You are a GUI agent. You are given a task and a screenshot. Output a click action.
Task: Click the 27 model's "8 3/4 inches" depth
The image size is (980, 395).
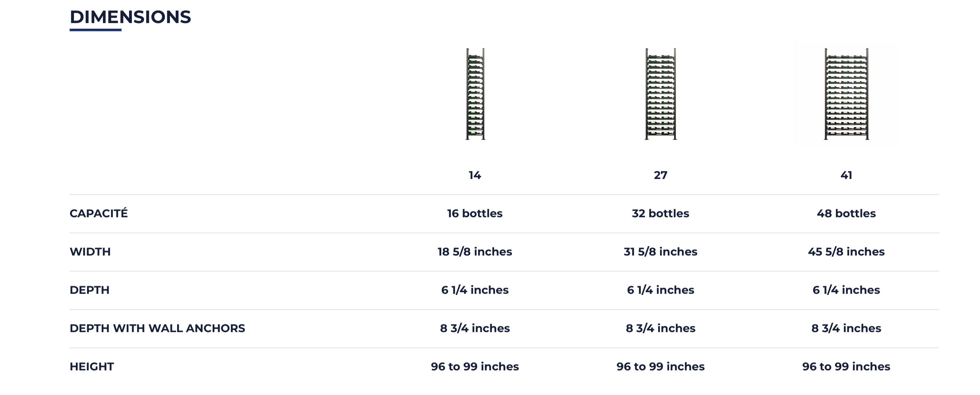660,329
